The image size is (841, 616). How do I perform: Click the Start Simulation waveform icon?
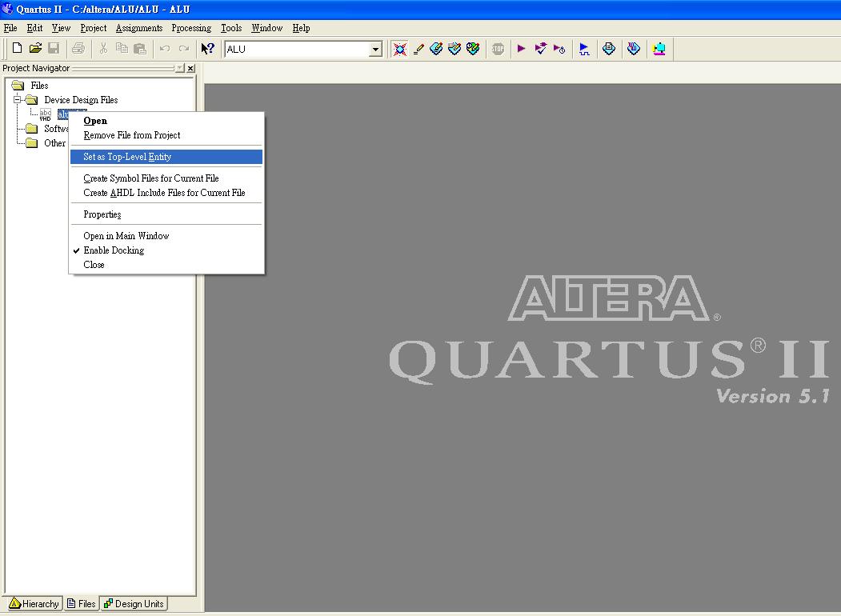(x=584, y=49)
